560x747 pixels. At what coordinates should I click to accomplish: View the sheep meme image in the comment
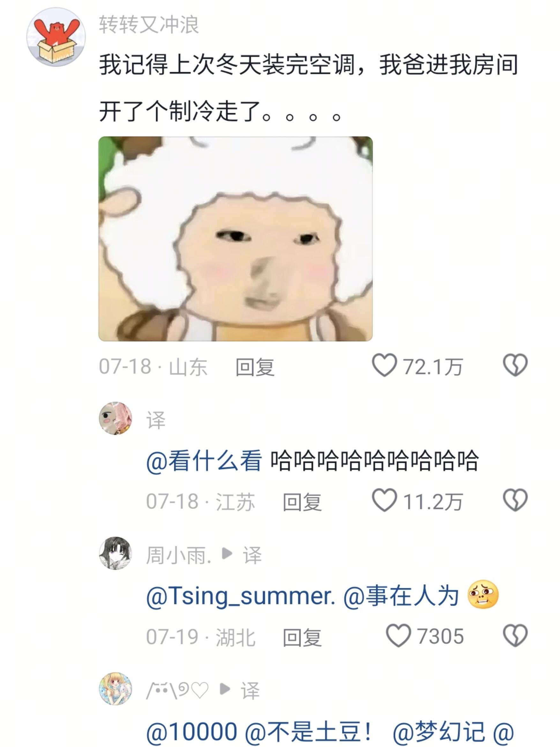click(235, 239)
